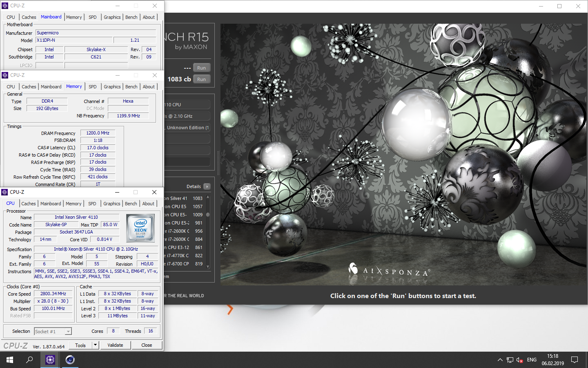
Task: Click the Validate button
Action: point(115,345)
